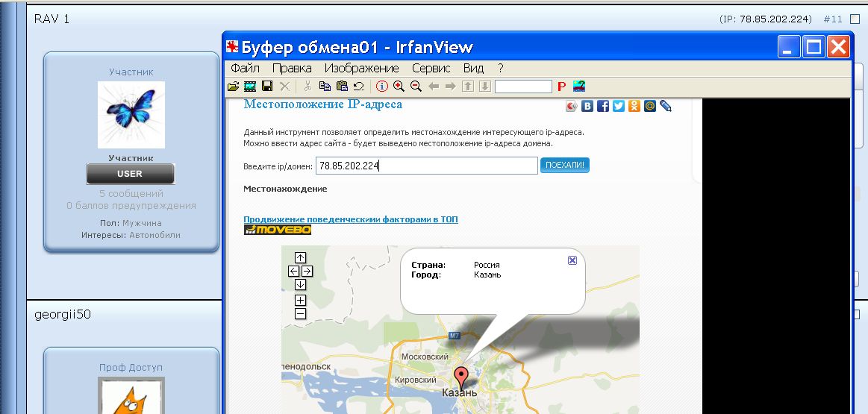Share page via VKontakte icon
The image size is (868, 414).
click(587, 106)
